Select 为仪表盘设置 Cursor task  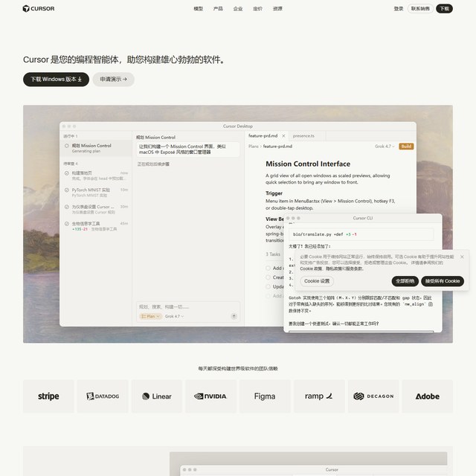point(96,209)
